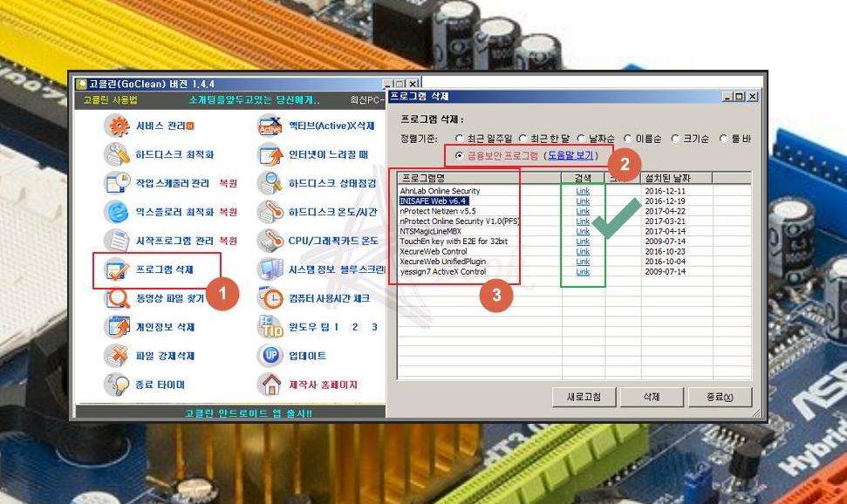Screen dimensions: 847x504
Task: Select the 최근 일주일 sort radio button
Action: [459, 139]
